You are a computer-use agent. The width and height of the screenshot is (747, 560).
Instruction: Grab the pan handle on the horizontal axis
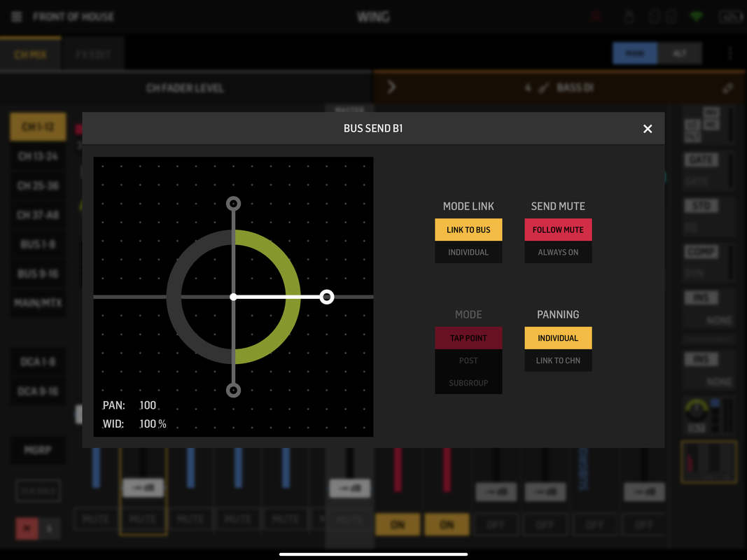point(326,297)
